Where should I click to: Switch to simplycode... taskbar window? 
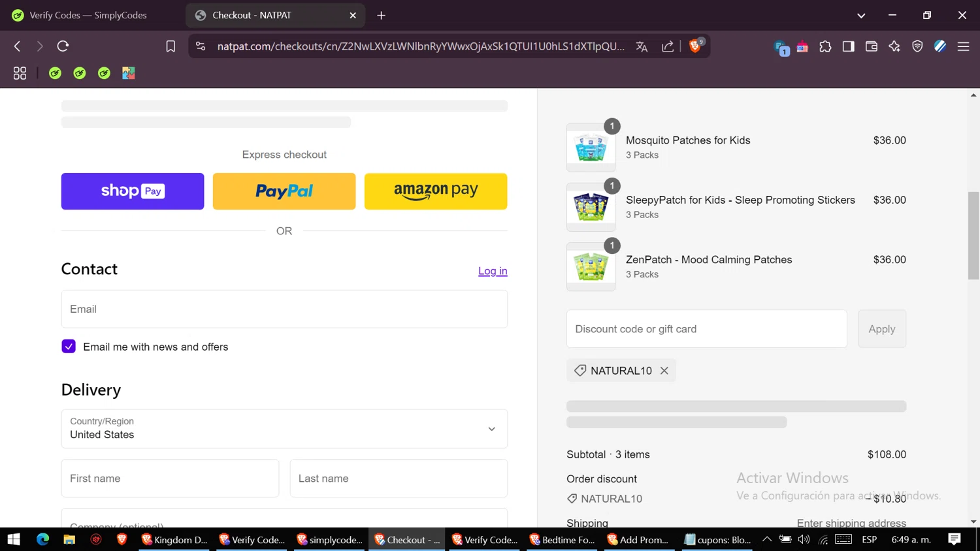click(329, 539)
